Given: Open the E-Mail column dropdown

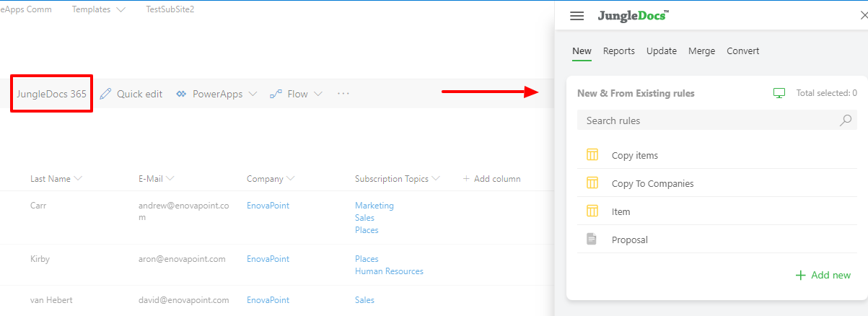Looking at the screenshot, I should 170,178.
